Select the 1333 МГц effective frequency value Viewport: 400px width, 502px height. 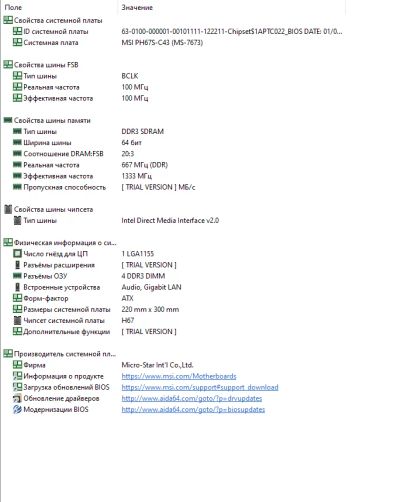click(x=137, y=176)
